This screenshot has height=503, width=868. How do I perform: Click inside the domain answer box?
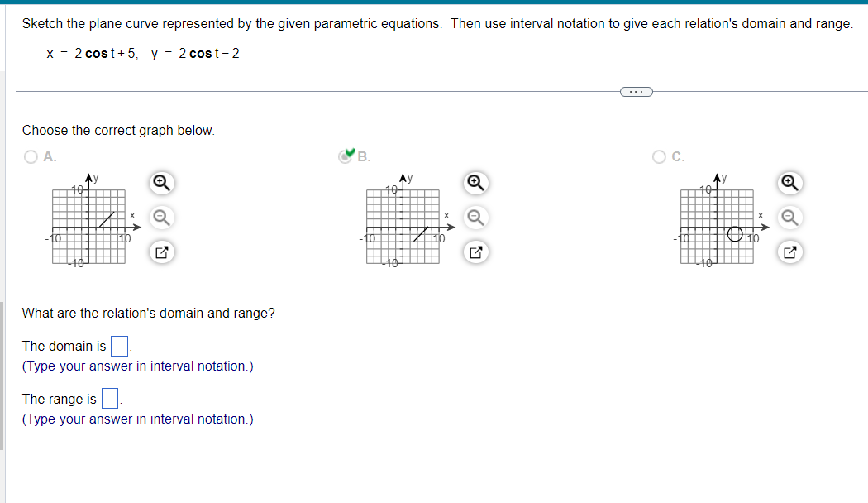117,345
